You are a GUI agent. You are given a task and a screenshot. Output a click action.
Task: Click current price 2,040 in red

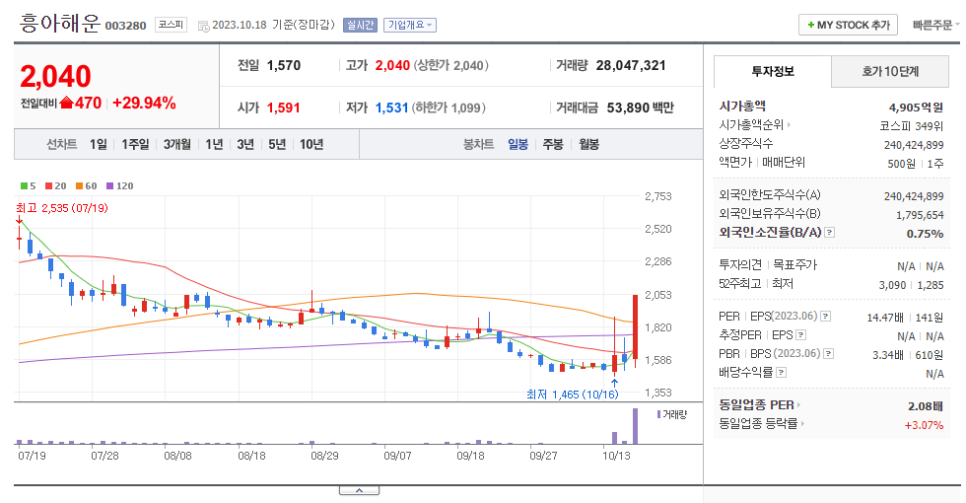tap(55, 77)
